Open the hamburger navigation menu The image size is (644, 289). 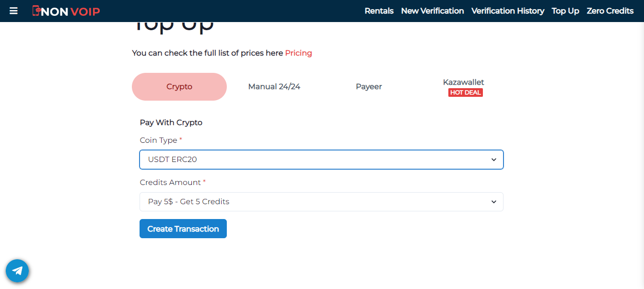point(13,11)
